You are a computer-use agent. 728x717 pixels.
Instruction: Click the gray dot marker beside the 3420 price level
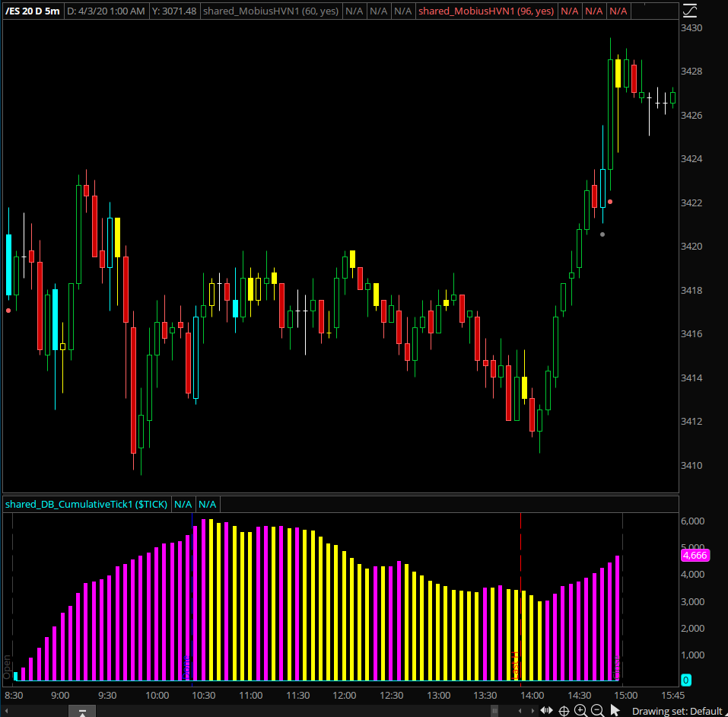602,234
